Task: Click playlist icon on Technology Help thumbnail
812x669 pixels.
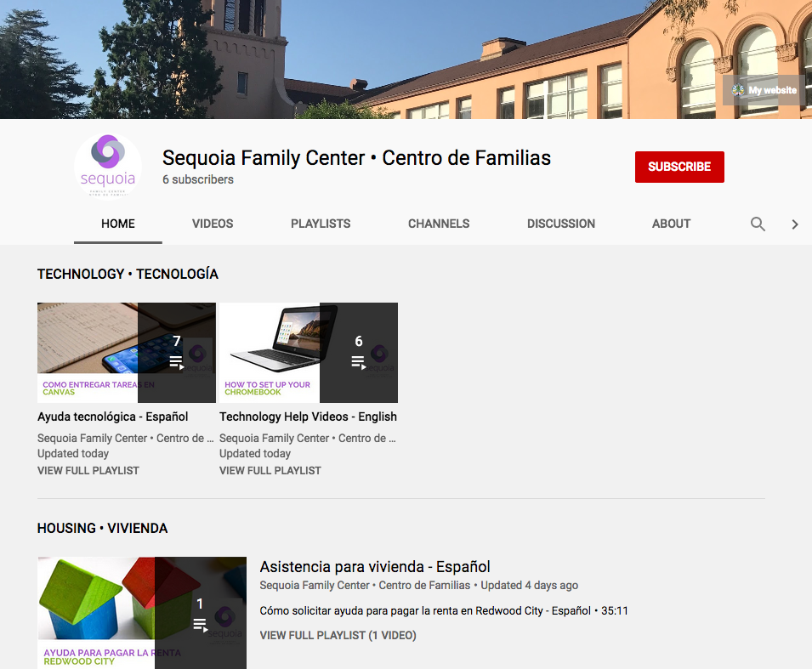Action: pyautogui.click(x=358, y=362)
